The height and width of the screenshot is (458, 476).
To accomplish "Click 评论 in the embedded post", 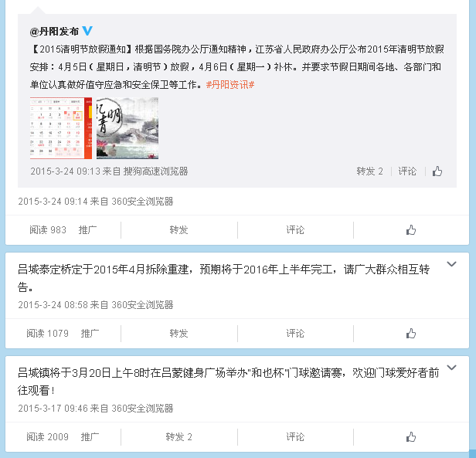I will click(407, 171).
